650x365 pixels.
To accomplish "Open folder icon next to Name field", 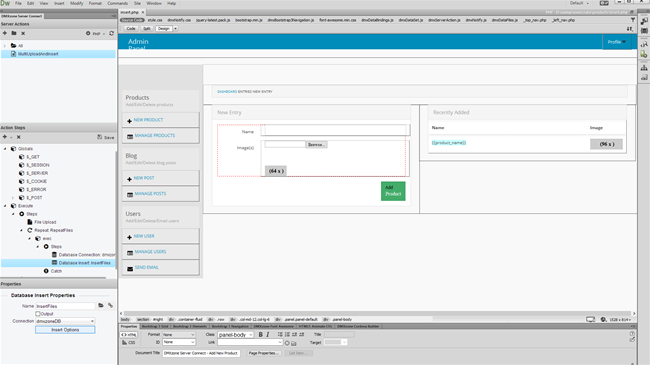I will pos(101,306).
